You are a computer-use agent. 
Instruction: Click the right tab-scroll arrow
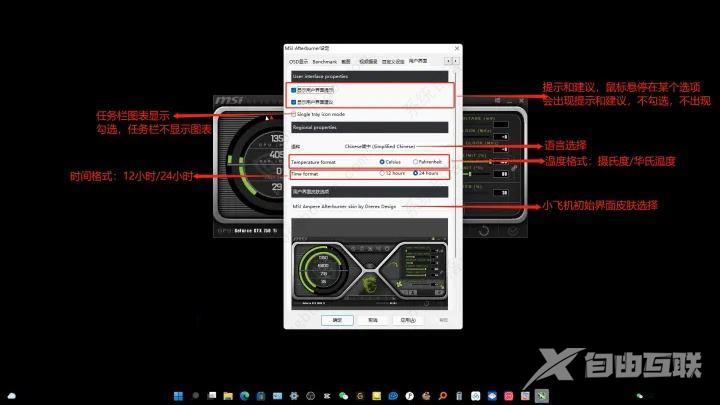[x=455, y=61]
